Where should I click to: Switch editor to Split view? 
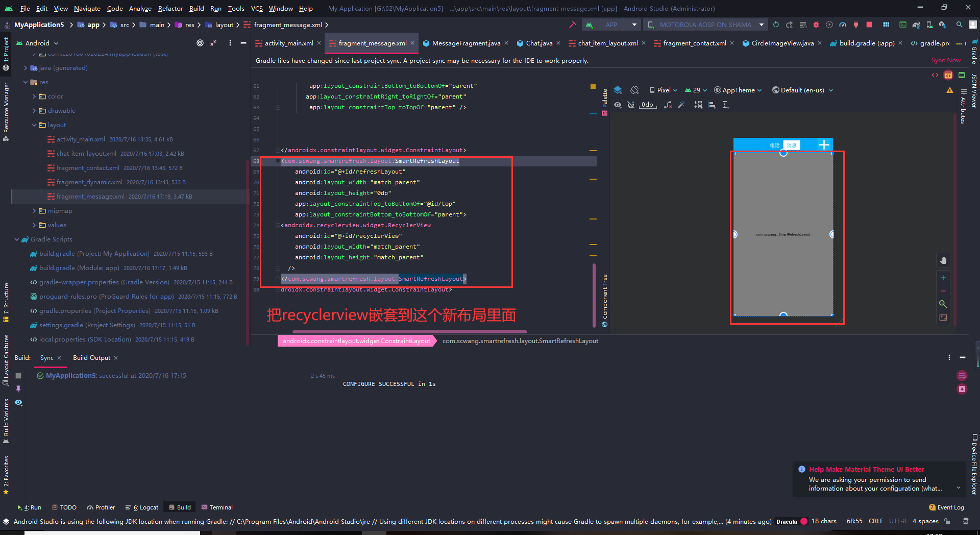(948, 75)
